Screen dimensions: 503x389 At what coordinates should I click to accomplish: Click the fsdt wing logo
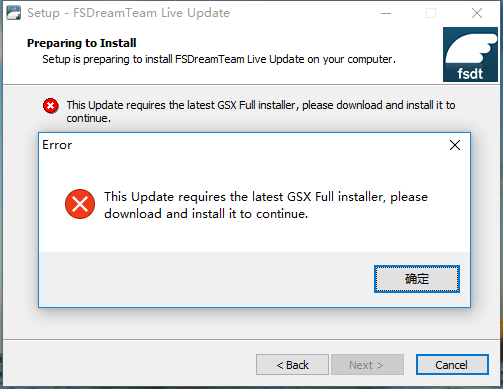coord(470,54)
